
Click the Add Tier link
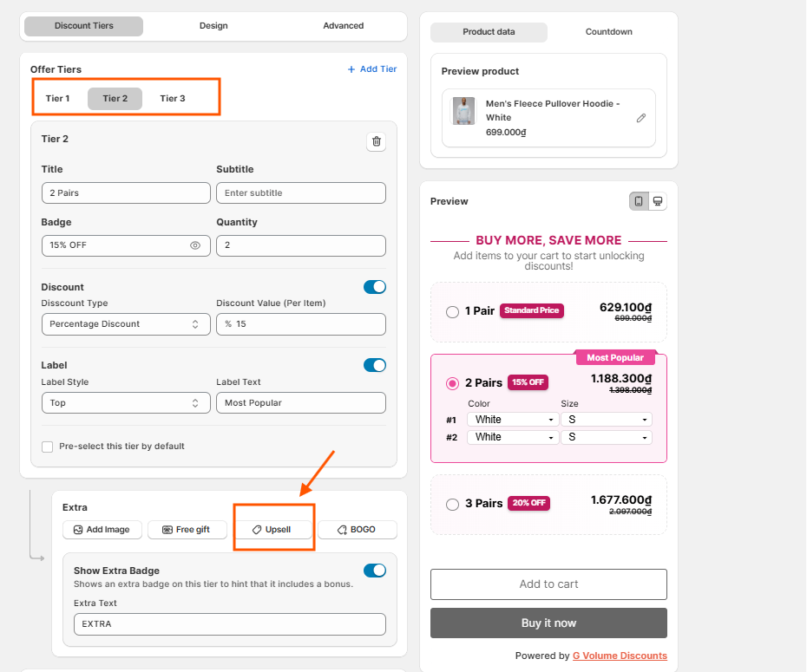(x=372, y=69)
